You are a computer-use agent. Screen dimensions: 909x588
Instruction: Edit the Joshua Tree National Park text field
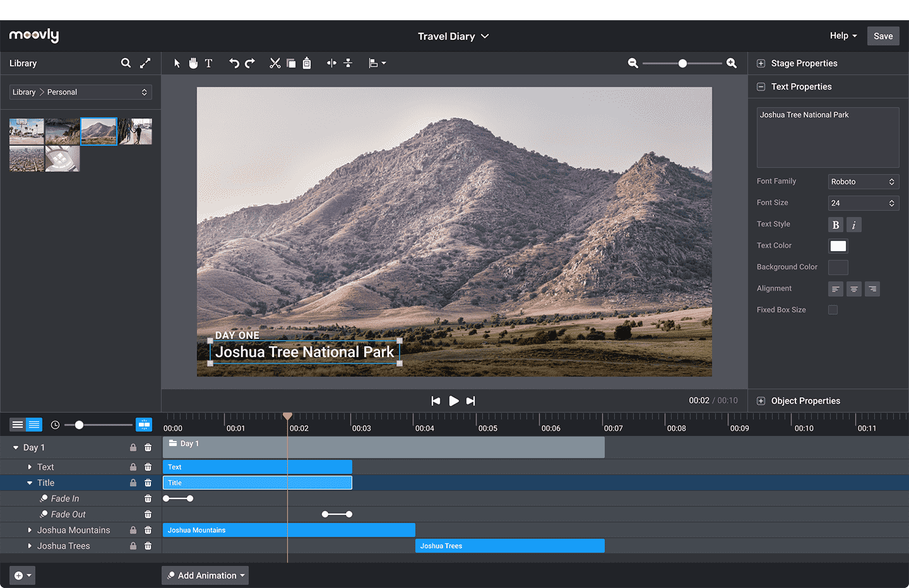tap(828, 138)
